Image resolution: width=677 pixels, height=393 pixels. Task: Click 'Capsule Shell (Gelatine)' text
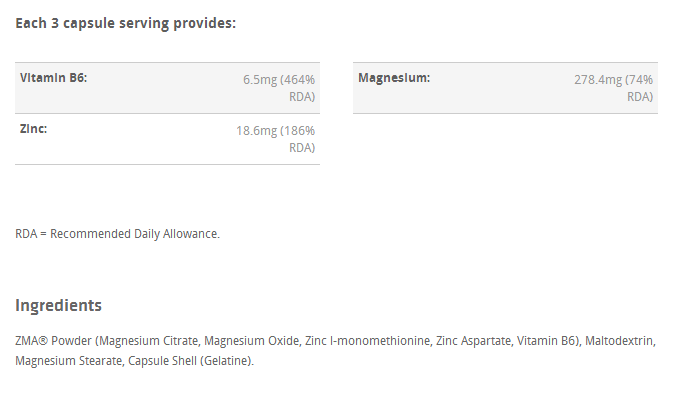pyautogui.click(x=190, y=361)
